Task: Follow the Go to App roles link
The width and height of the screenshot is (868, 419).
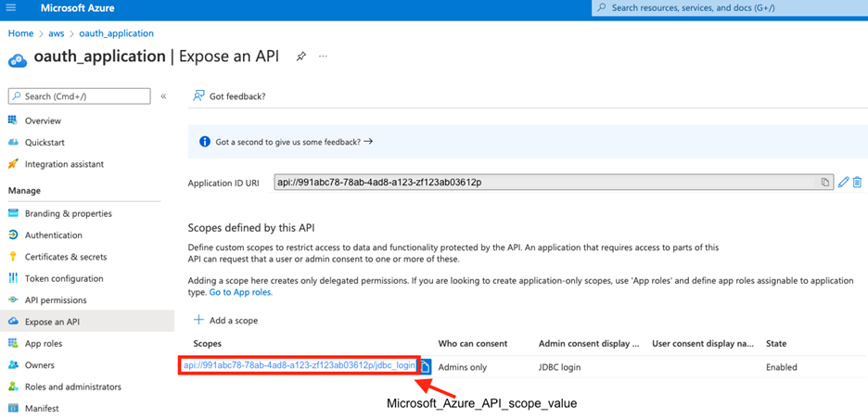Action: tap(241, 292)
